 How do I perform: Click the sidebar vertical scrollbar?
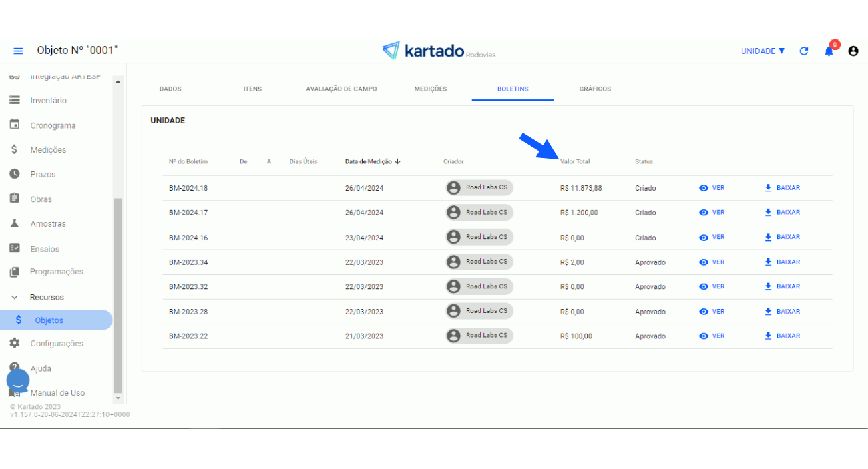118,294
